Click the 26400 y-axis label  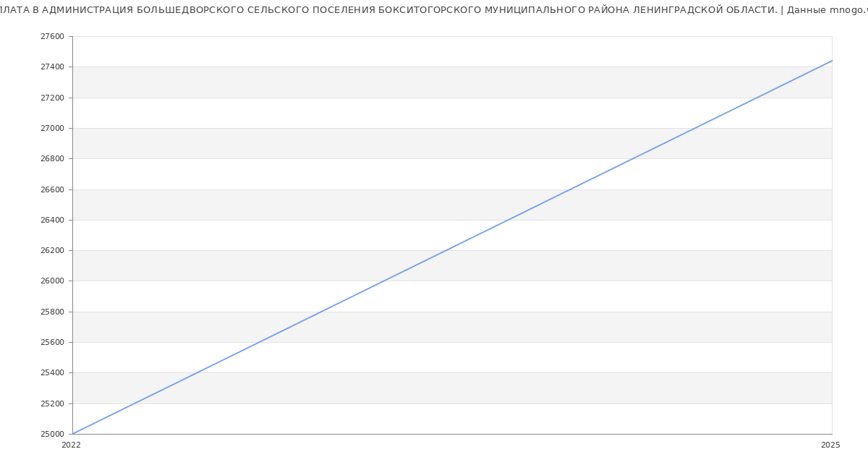click(52, 220)
